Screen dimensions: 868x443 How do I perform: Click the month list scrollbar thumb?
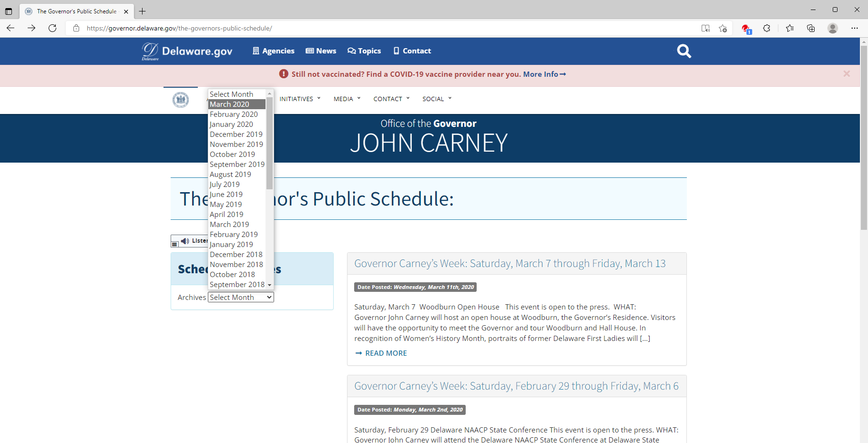(269, 143)
